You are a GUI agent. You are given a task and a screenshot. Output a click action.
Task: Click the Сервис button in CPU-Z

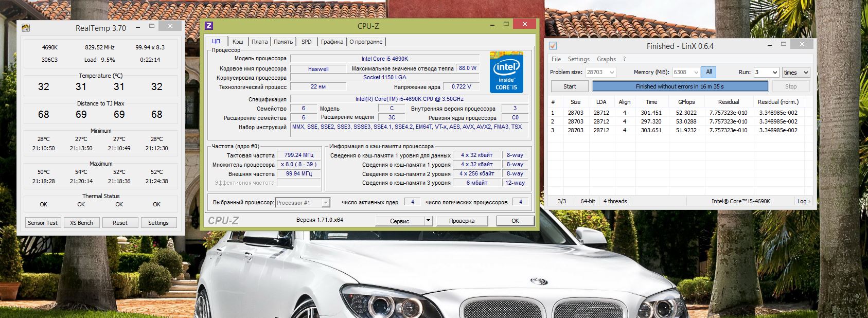pos(400,221)
